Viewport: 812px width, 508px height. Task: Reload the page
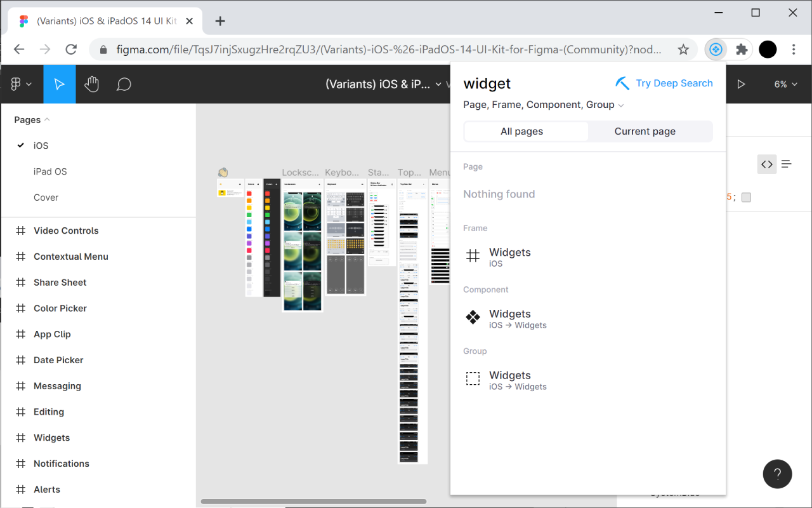(x=71, y=50)
